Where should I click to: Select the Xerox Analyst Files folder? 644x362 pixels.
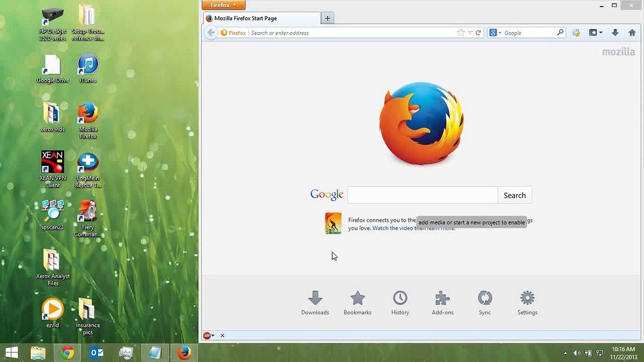[x=52, y=268]
